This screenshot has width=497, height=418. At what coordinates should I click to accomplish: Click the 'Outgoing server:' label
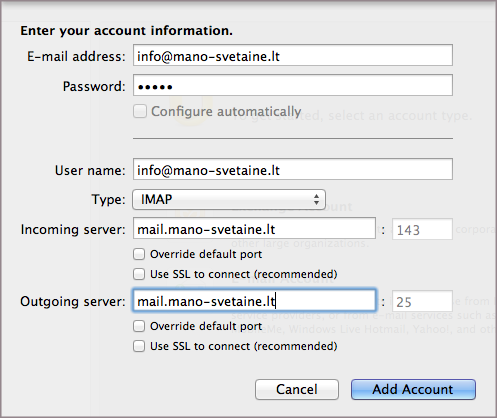(73, 301)
